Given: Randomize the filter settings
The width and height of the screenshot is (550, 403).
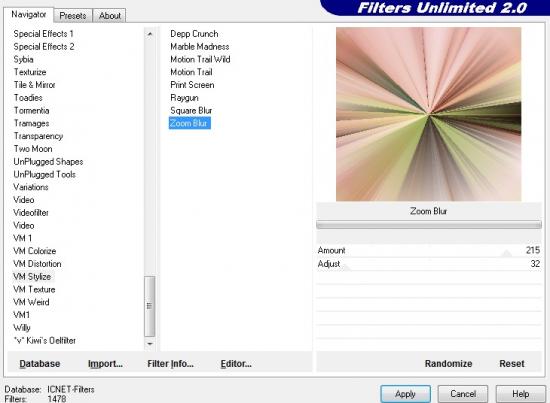Looking at the screenshot, I should tap(448, 363).
